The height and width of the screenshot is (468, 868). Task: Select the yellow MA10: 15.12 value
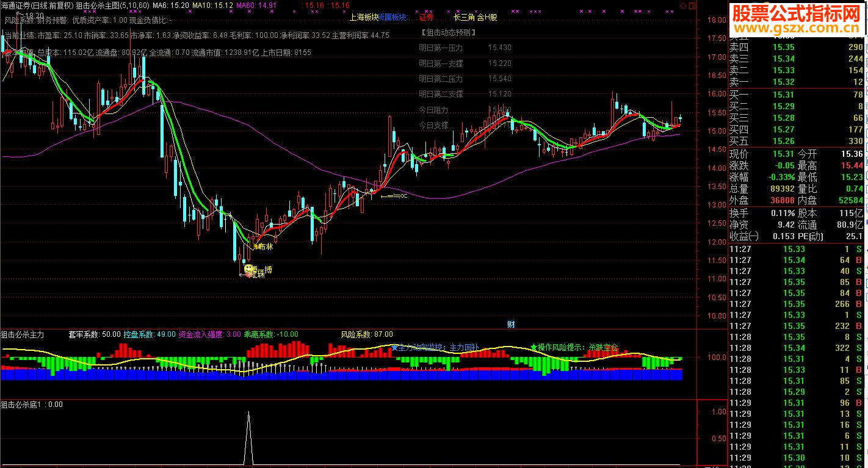pos(212,5)
